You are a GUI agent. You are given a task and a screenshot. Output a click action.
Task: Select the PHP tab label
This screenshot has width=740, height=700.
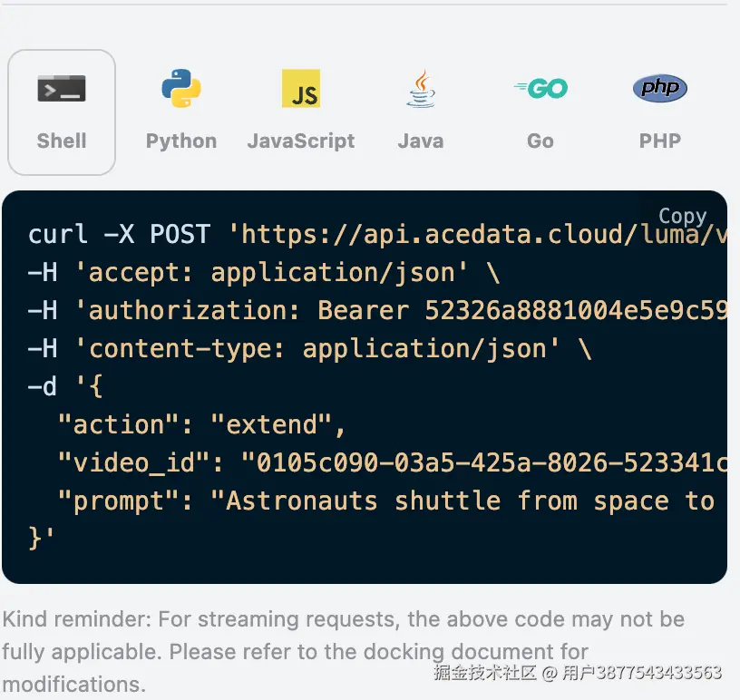click(x=659, y=141)
